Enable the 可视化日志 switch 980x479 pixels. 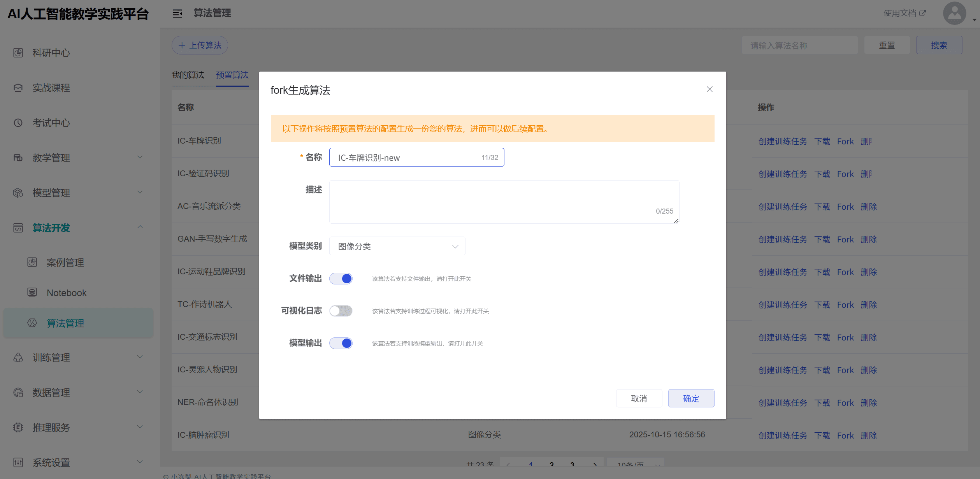coord(341,311)
